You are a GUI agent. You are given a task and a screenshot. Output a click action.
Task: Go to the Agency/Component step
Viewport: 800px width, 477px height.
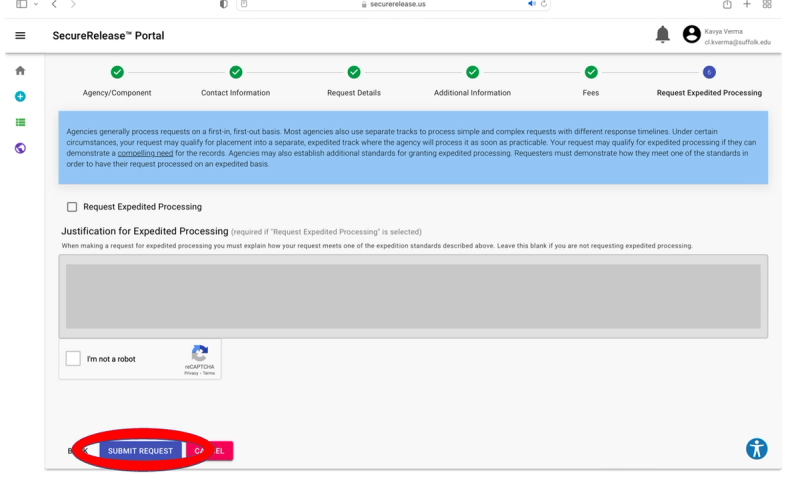tap(117, 81)
